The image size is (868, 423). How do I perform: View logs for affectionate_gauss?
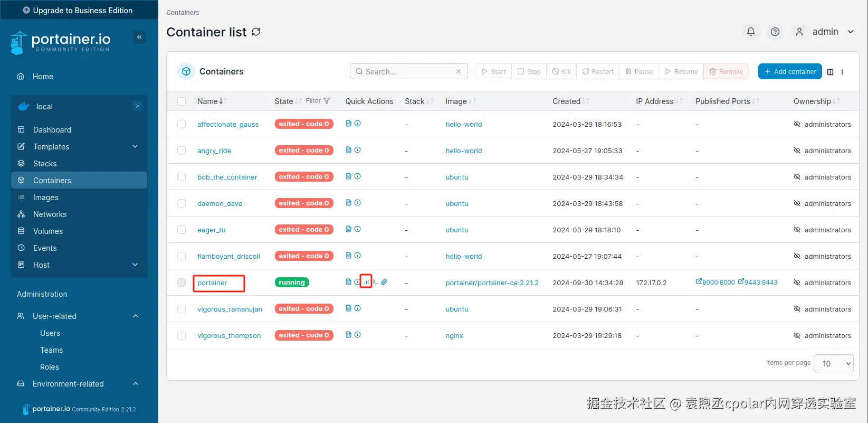point(348,124)
